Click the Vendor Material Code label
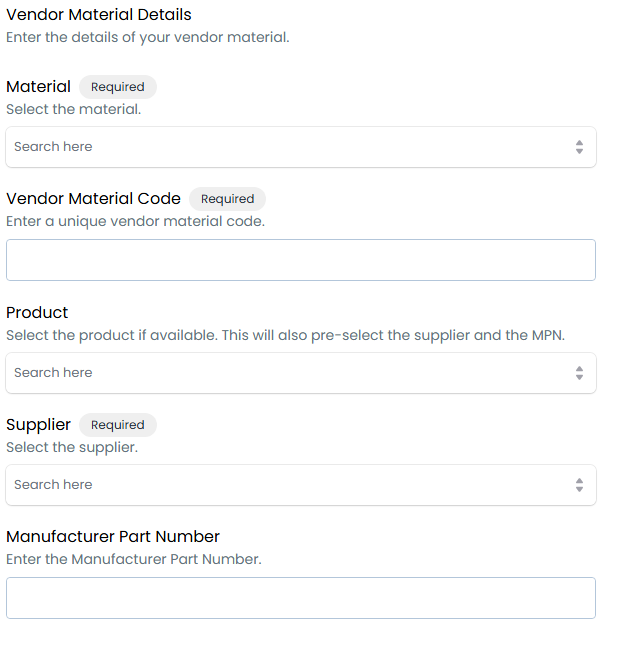Image resolution: width=619 pixels, height=646 pixels. pyautogui.click(x=94, y=199)
